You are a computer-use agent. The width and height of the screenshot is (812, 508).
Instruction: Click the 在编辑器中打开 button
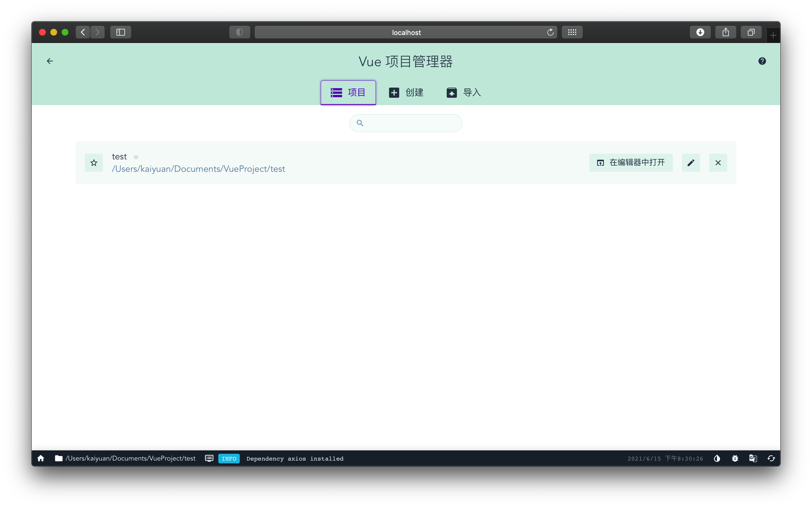click(x=631, y=163)
